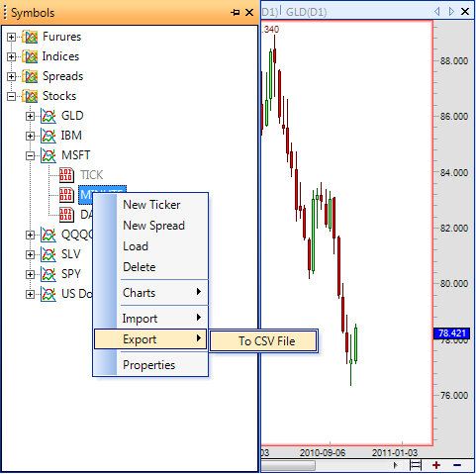Click the Furures folder icon
This screenshot has height=474, width=476.
click(30, 37)
